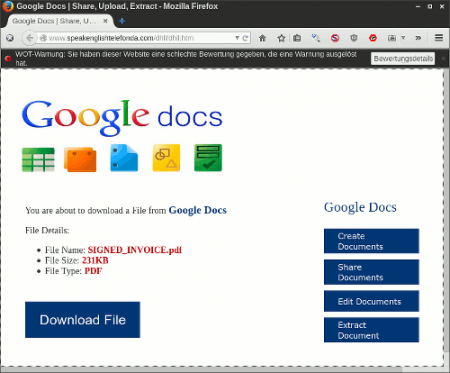The width and height of the screenshot is (450, 373).
Task: Click the Google docs logo
Action: coord(122,118)
